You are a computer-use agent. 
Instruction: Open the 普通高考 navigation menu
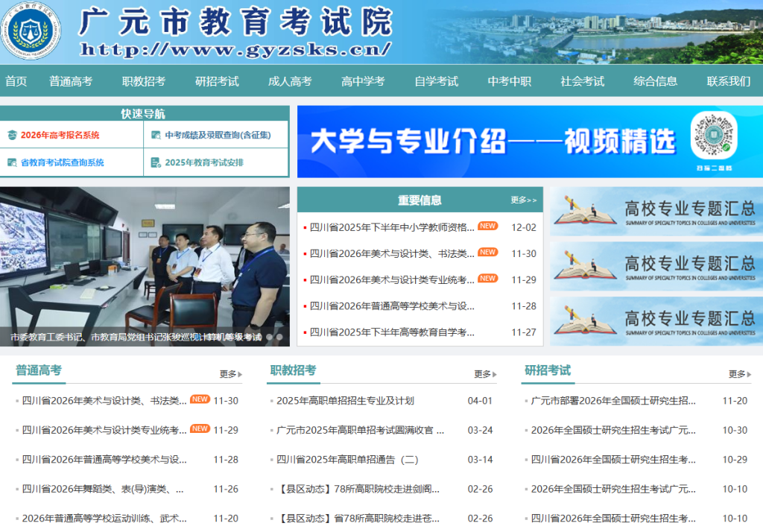point(70,81)
